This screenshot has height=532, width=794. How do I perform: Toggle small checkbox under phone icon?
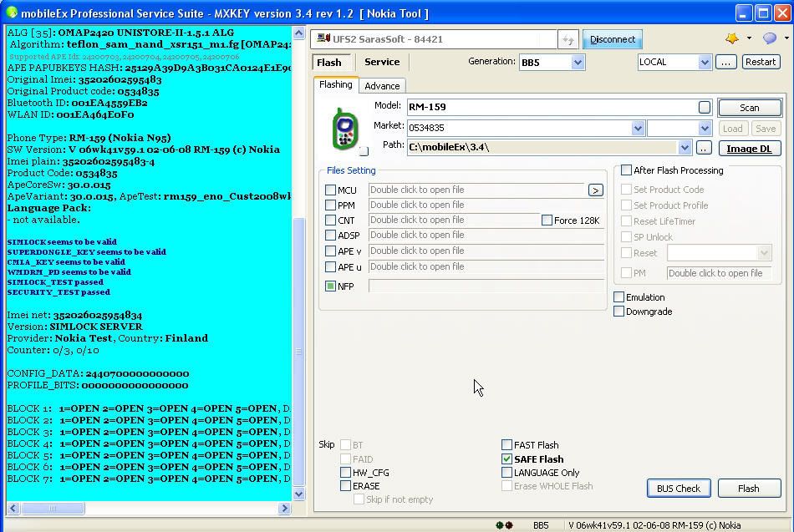[x=364, y=151]
